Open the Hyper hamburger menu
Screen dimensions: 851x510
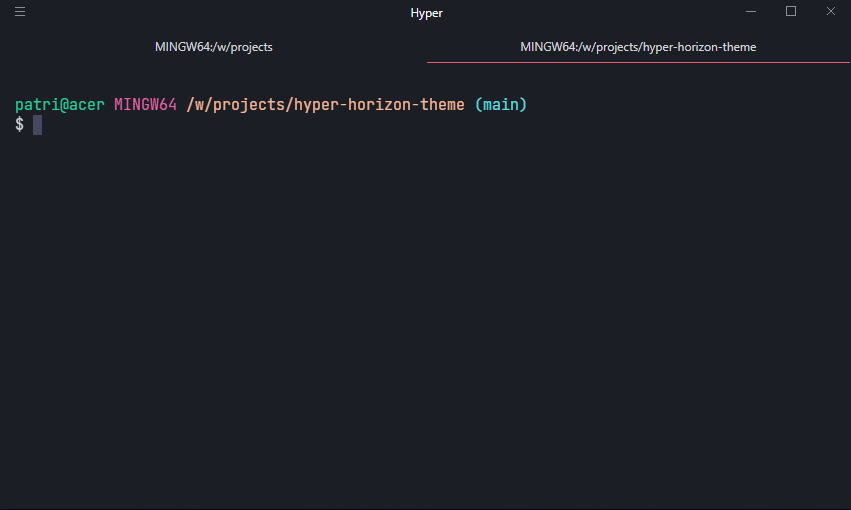click(20, 11)
